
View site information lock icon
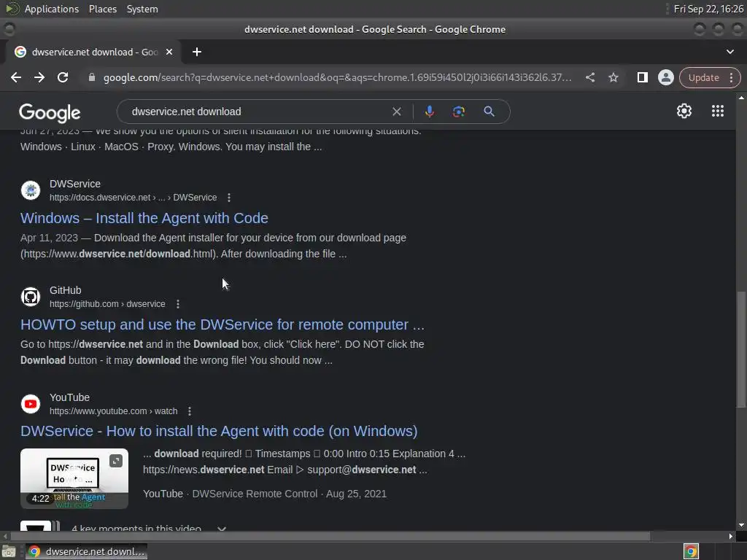(91, 77)
